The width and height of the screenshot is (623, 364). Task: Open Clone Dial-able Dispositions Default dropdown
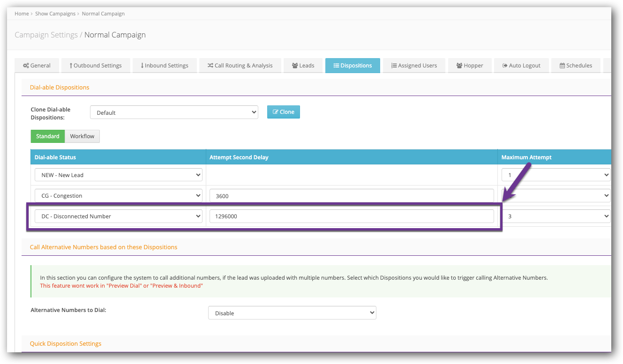pyautogui.click(x=174, y=112)
